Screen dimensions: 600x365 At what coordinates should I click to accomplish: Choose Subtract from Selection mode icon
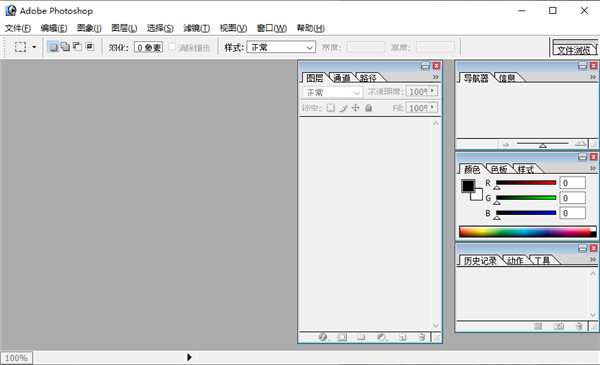pyautogui.click(x=77, y=47)
